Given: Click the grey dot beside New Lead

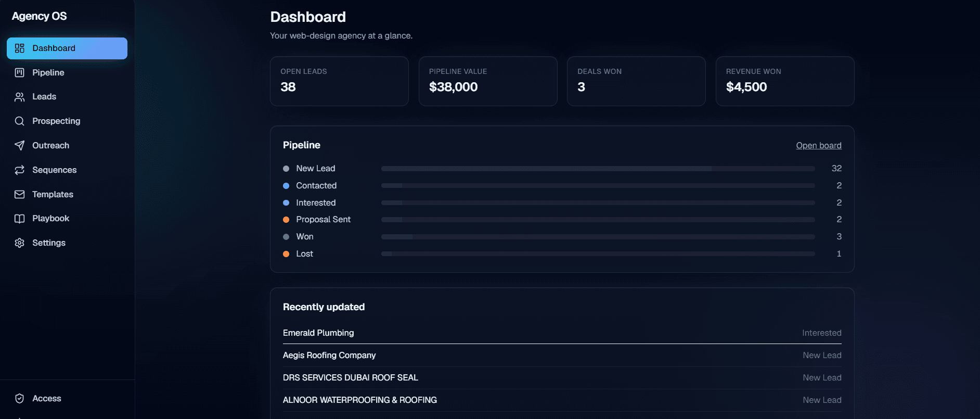Looking at the screenshot, I should point(286,169).
